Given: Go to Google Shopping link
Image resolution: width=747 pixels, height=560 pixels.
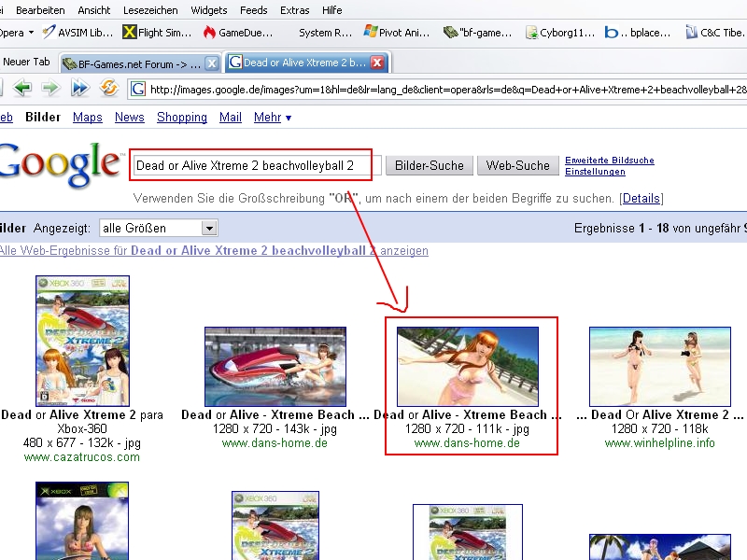Looking at the screenshot, I should click(181, 118).
